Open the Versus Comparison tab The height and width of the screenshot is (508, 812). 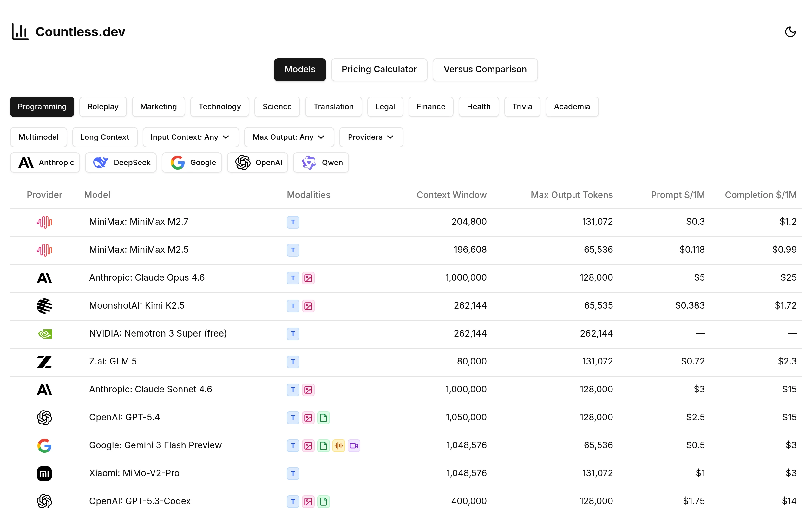(485, 70)
